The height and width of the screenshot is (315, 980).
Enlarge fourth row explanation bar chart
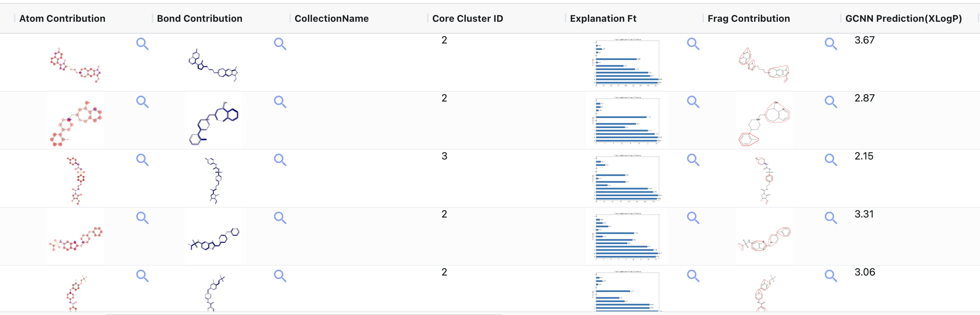(693, 218)
